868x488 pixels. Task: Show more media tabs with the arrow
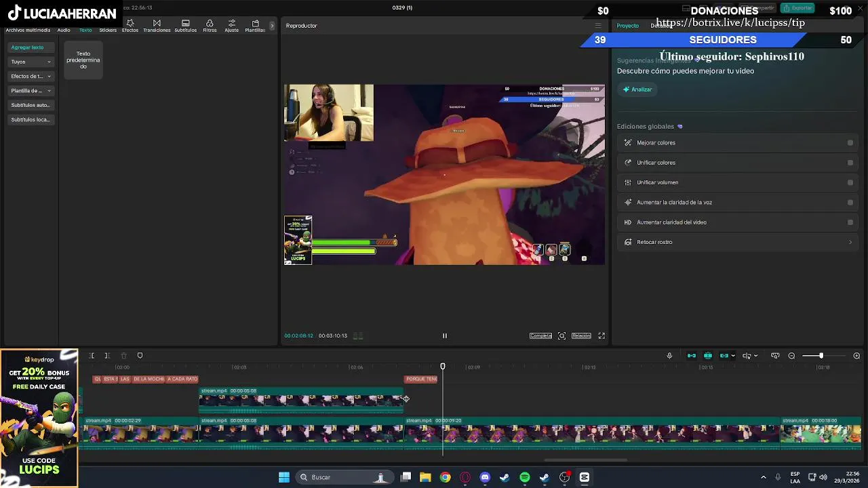click(272, 26)
